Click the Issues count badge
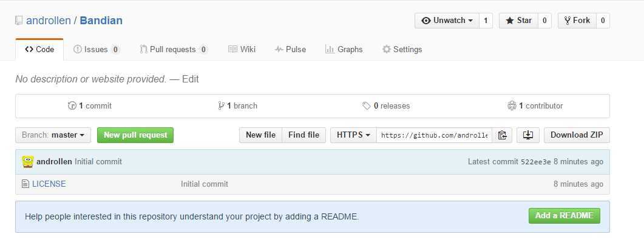This screenshot has height=251, width=644. [115, 50]
